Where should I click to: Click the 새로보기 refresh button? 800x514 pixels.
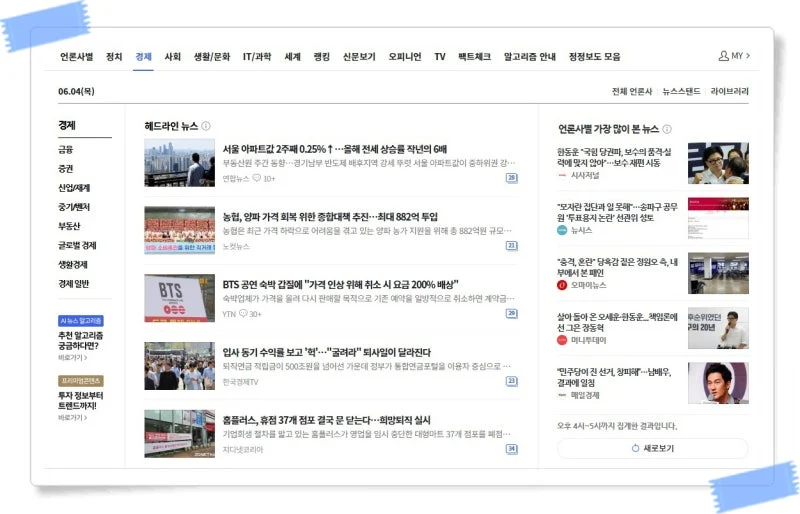tap(653, 448)
